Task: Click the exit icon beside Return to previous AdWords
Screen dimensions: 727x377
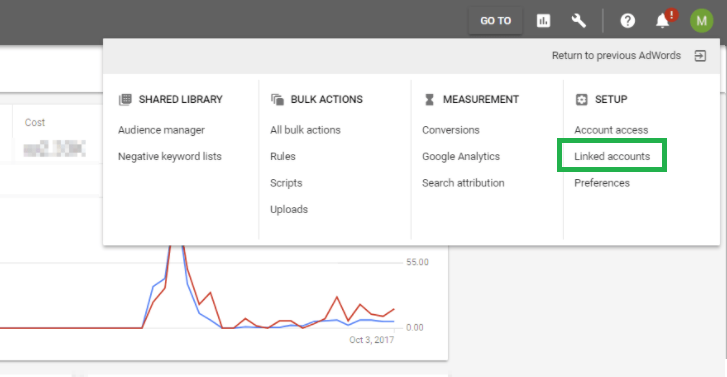Action: pos(700,56)
